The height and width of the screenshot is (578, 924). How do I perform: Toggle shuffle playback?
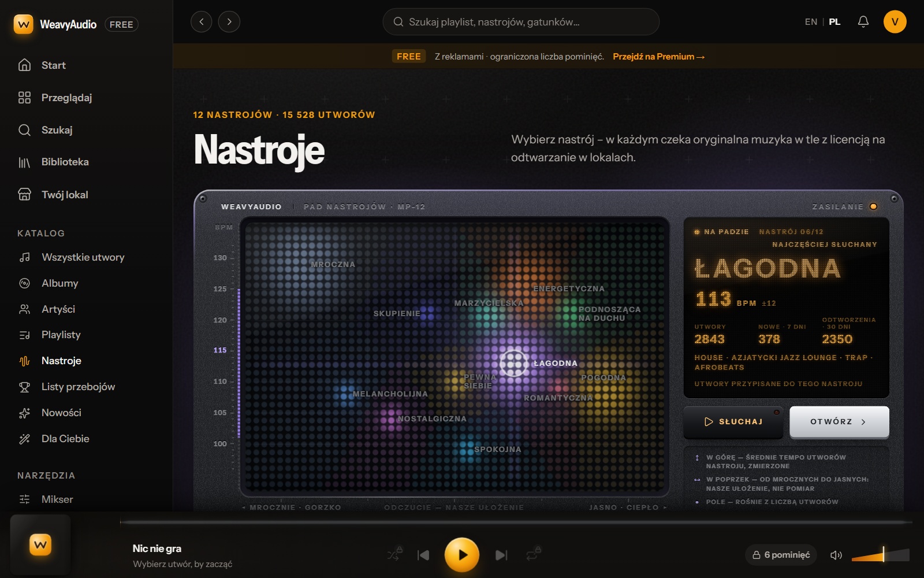point(394,555)
